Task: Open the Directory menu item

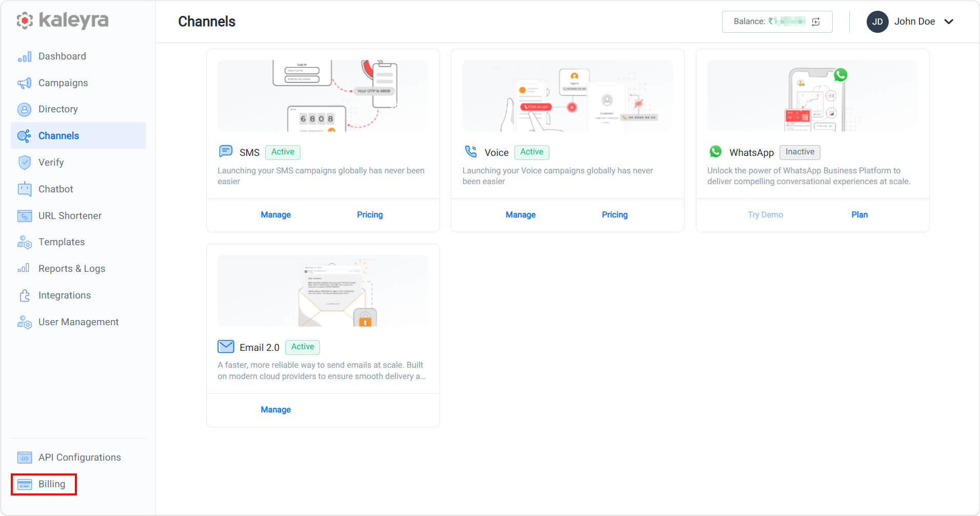Action: tap(78, 109)
